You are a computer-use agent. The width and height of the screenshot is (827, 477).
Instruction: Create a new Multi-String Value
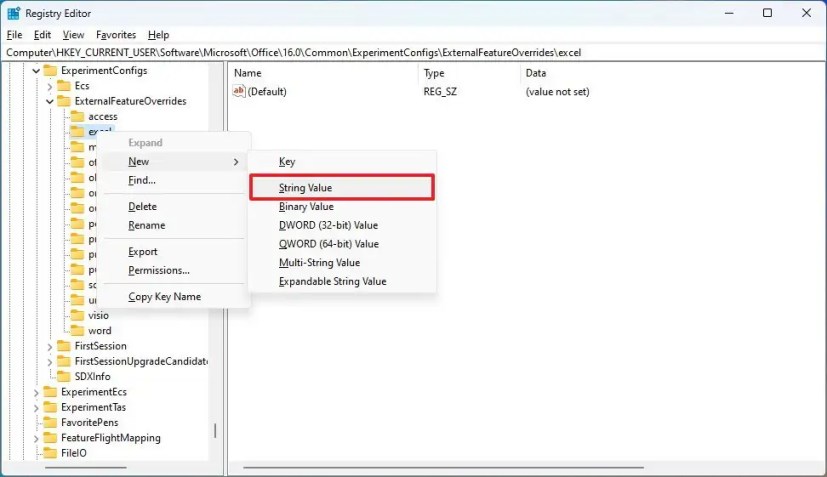(342, 263)
